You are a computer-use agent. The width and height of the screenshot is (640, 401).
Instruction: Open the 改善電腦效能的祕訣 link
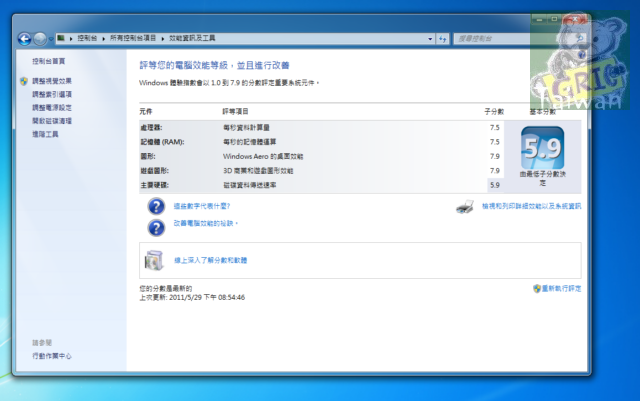(205, 223)
